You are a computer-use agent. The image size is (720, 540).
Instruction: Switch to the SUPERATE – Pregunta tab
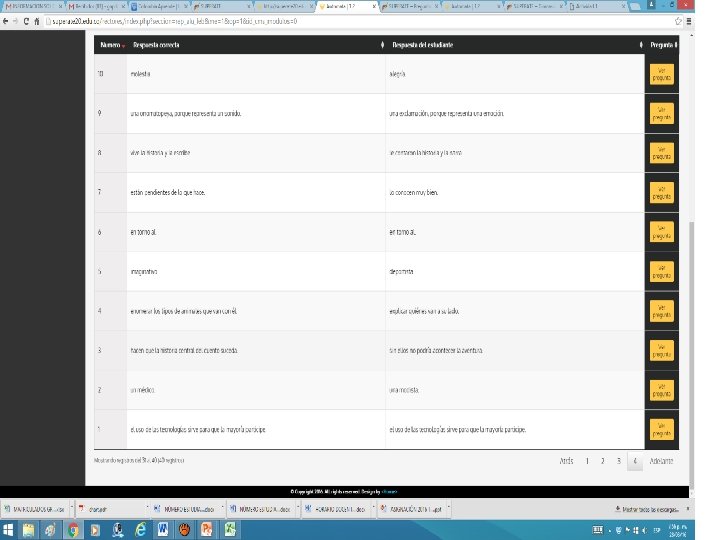(410, 6)
